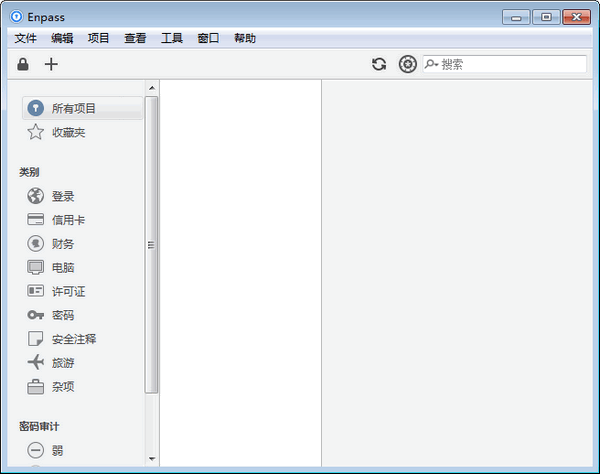Screen dimensions: 600x474
Task: Click the 登录 globe icon
Action: tap(36, 196)
